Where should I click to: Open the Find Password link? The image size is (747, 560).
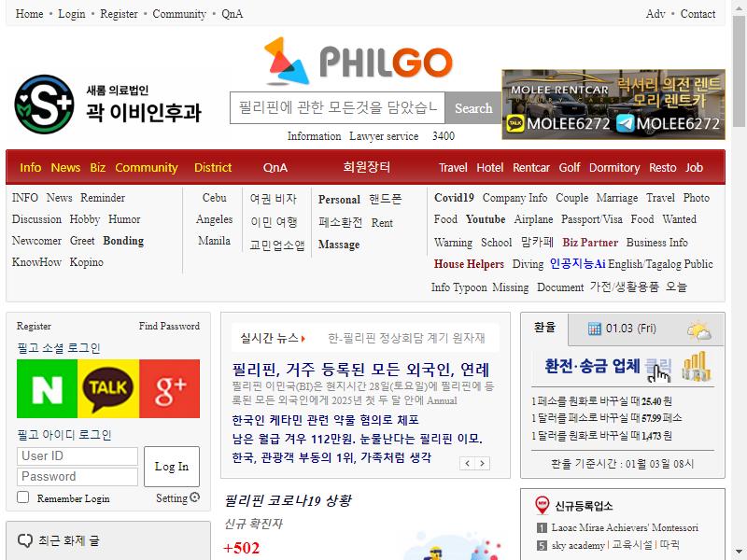coord(169,326)
